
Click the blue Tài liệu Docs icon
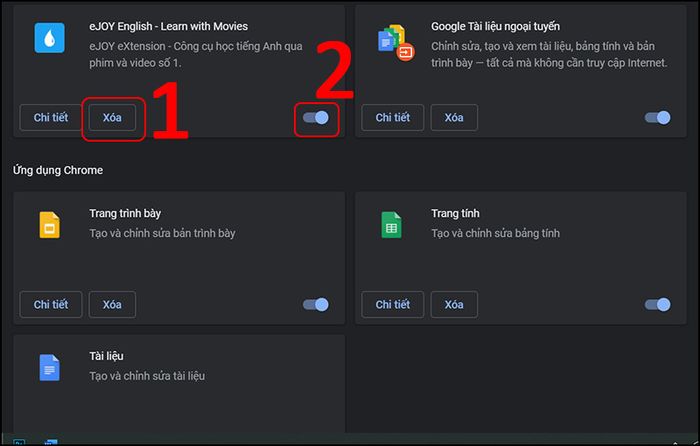click(x=50, y=367)
